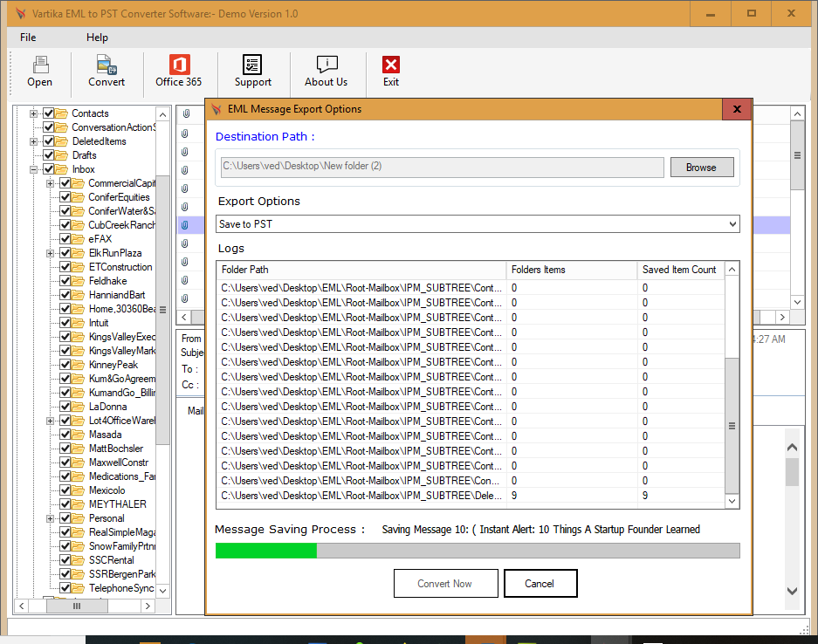Click the MEYTHALER folder icon

[79, 504]
